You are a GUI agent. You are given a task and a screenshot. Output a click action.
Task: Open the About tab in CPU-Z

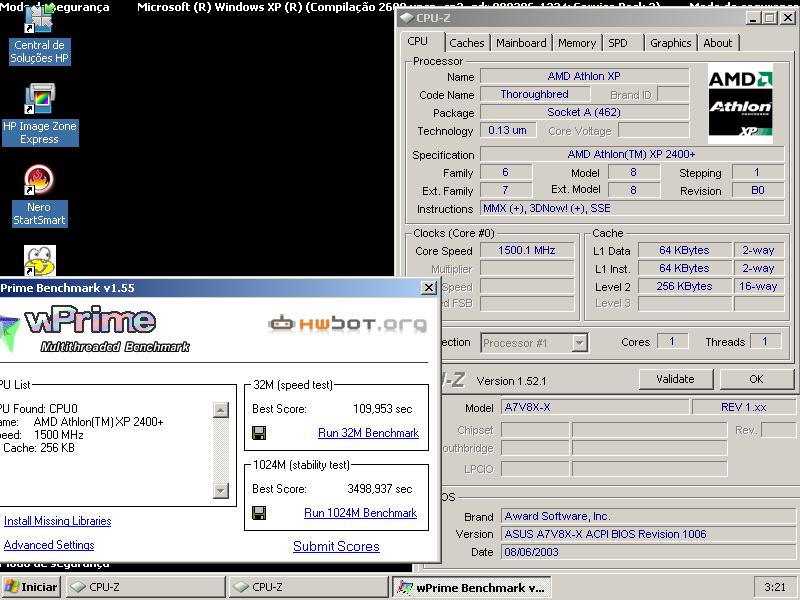(x=718, y=43)
